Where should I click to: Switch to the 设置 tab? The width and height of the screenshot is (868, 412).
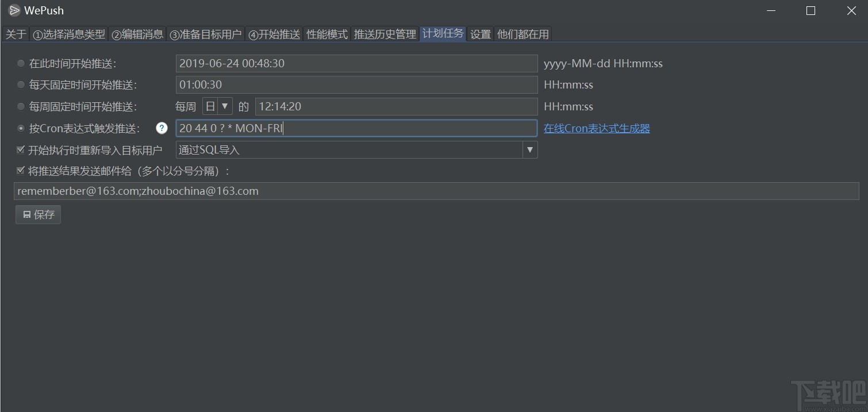pos(481,34)
